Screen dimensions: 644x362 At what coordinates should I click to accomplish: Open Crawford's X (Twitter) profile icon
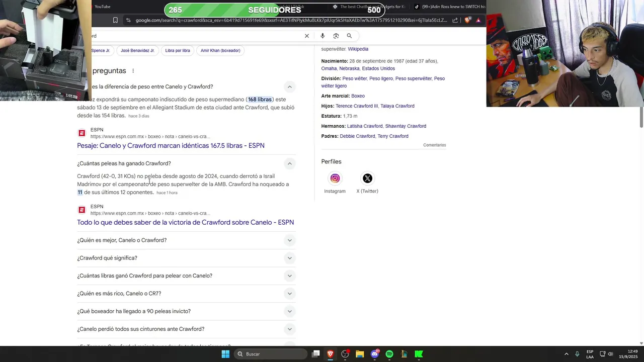coord(367,178)
